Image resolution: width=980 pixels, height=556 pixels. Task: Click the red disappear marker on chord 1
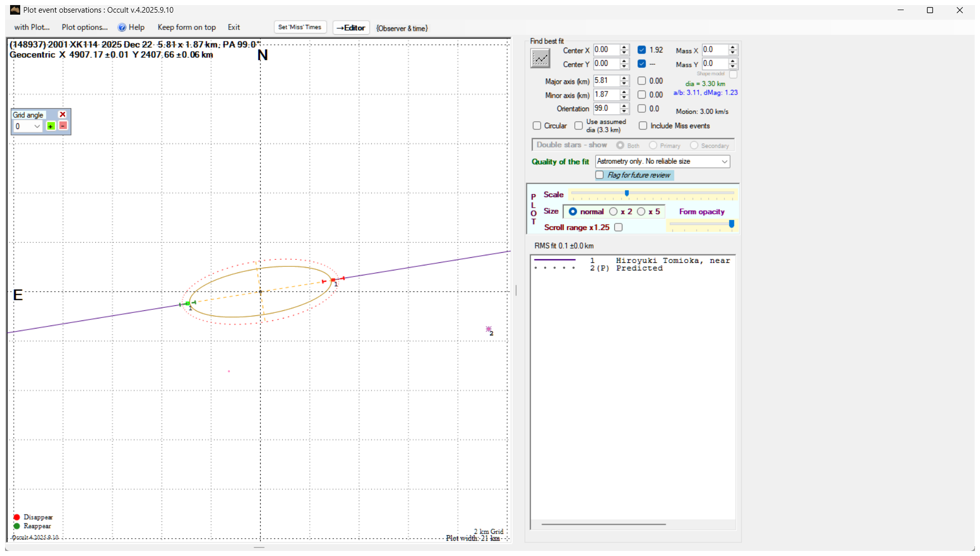pyautogui.click(x=333, y=280)
